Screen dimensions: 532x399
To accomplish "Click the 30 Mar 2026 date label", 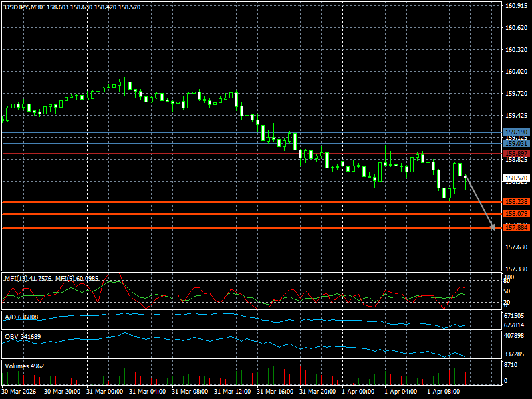I will click(x=19, y=392).
